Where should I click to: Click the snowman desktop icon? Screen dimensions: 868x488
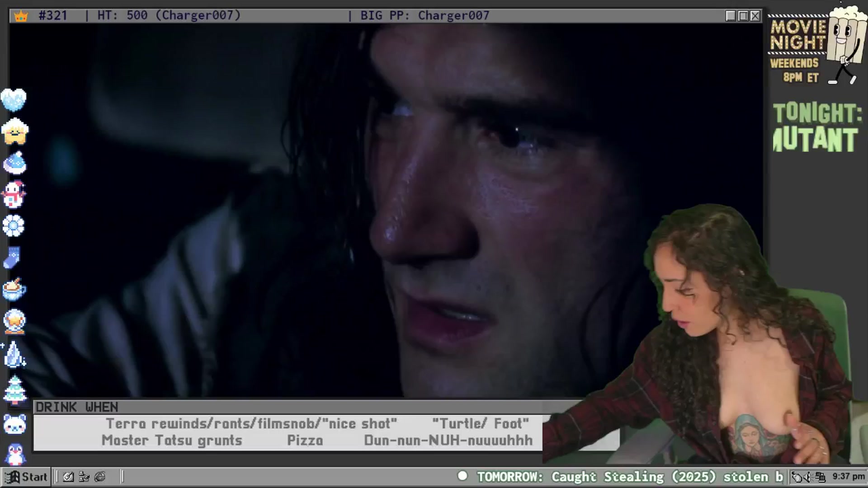(x=14, y=195)
